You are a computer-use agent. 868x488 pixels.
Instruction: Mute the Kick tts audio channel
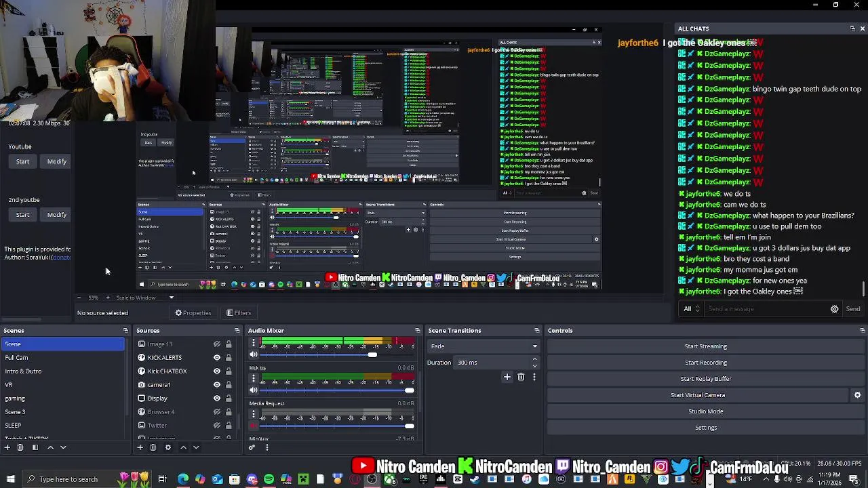tap(254, 390)
